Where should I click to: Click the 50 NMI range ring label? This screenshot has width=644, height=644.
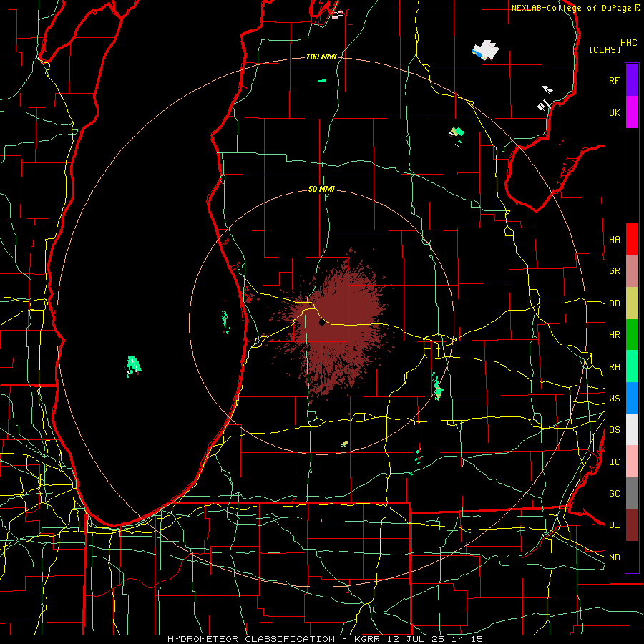(321, 189)
